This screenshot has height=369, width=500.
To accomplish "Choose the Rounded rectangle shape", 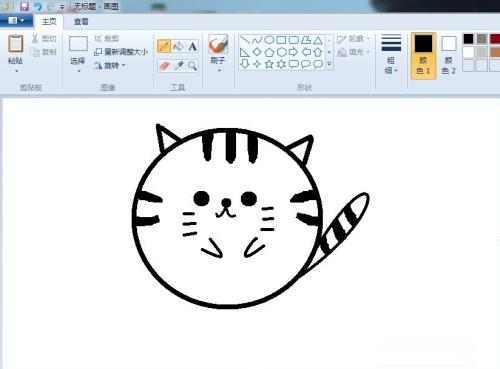I will 294,40.
